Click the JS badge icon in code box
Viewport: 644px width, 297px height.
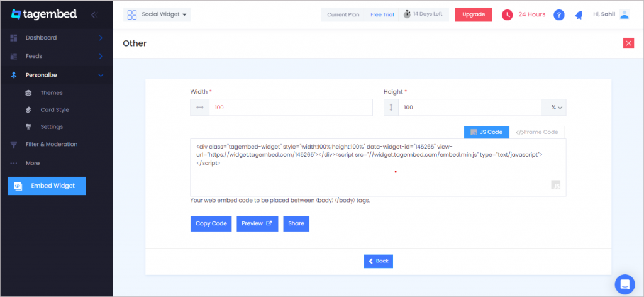tap(556, 185)
